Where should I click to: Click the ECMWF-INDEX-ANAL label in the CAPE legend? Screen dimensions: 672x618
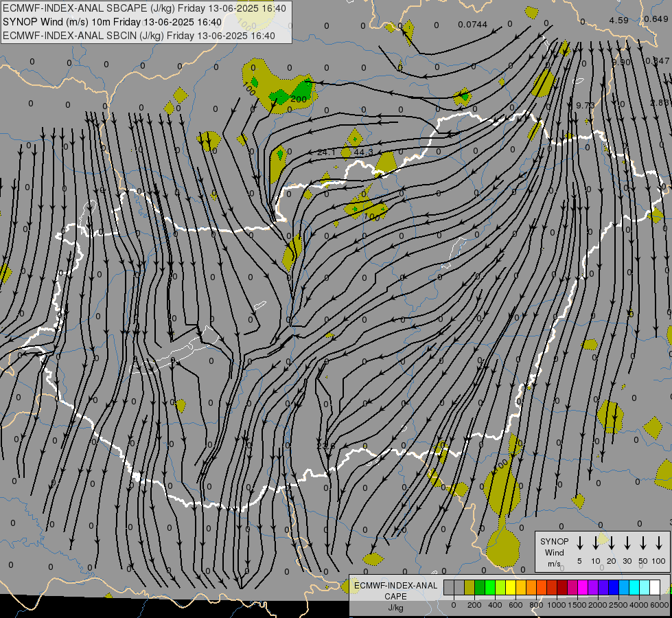point(395,586)
